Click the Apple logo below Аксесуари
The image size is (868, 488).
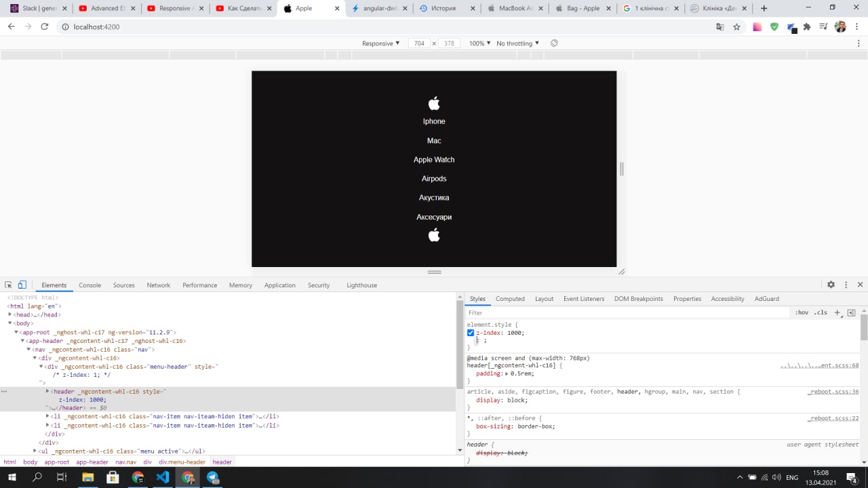(434, 235)
